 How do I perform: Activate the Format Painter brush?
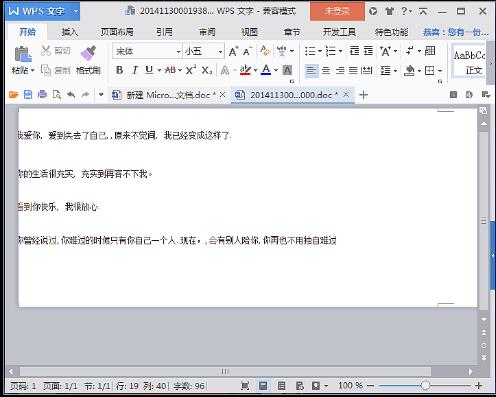coord(88,53)
